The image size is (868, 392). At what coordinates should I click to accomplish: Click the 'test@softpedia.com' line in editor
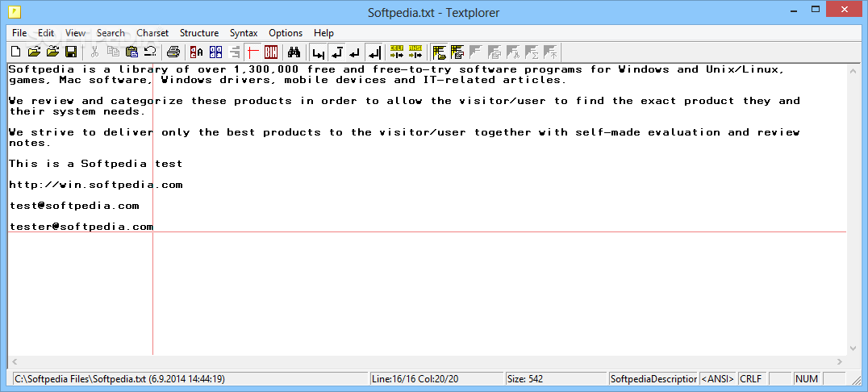tap(74, 206)
